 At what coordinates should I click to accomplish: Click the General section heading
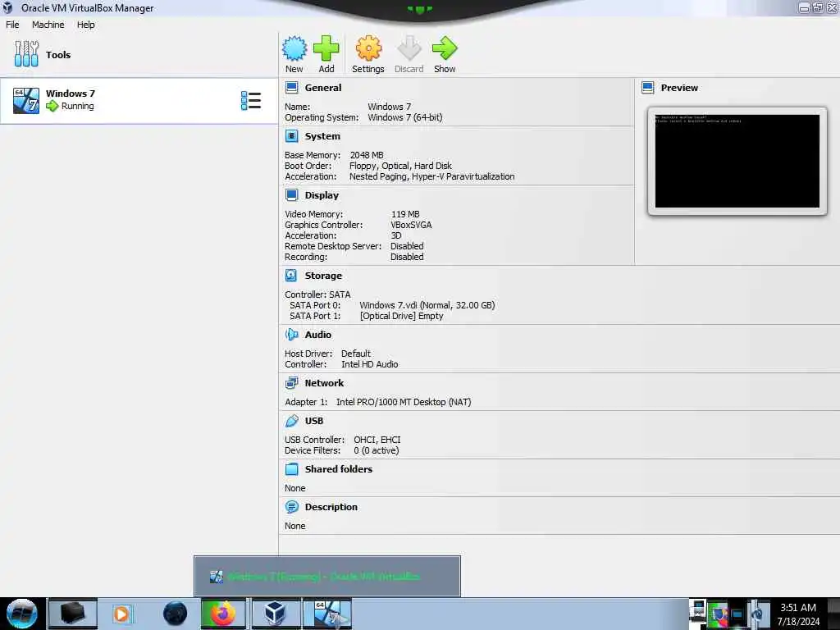pos(323,87)
